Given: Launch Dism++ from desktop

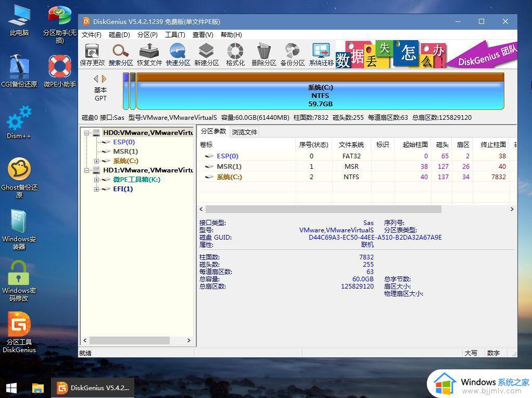Looking at the screenshot, I should click(19, 122).
